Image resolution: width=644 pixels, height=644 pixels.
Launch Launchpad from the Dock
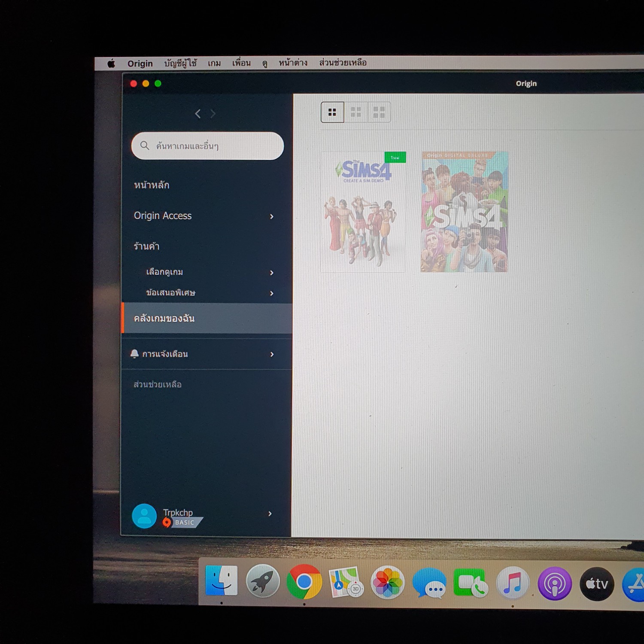[x=263, y=581]
